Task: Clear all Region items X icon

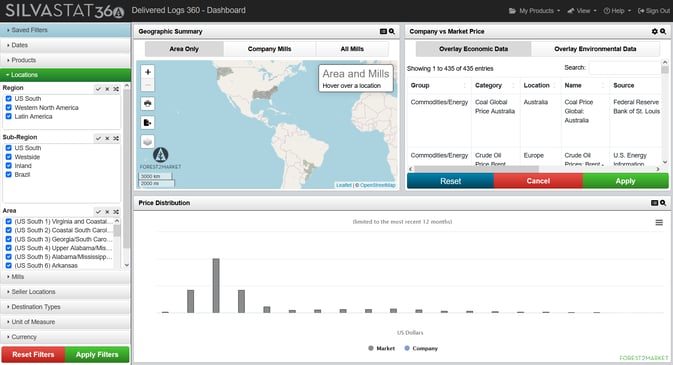Action: click(x=107, y=89)
